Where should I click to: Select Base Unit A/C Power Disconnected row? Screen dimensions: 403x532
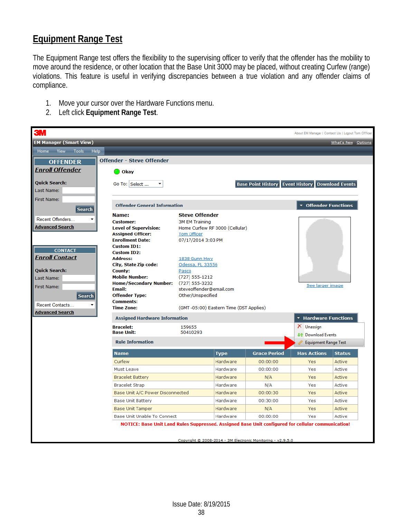235,393
